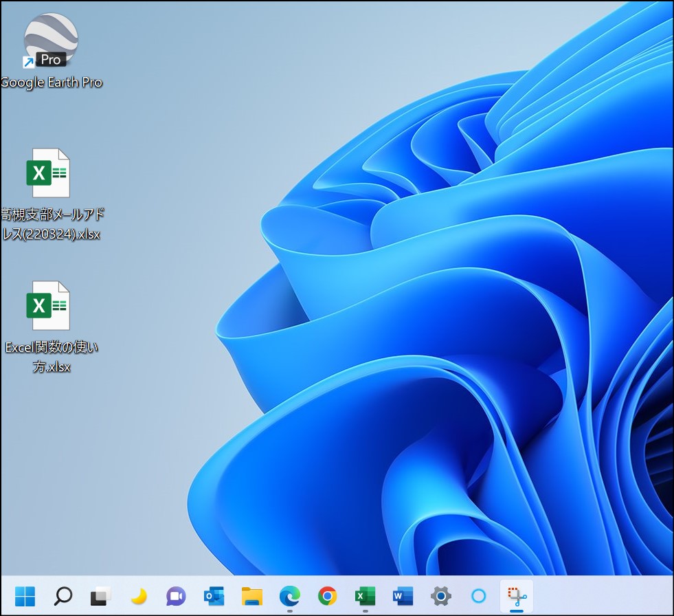The image size is (674, 616).
Task: Click the Google Earth Pro name label
Action: (x=52, y=82)
